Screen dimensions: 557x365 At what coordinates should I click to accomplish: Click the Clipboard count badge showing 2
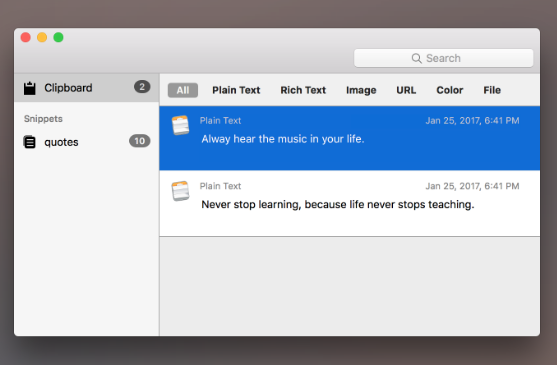(142, 87)
